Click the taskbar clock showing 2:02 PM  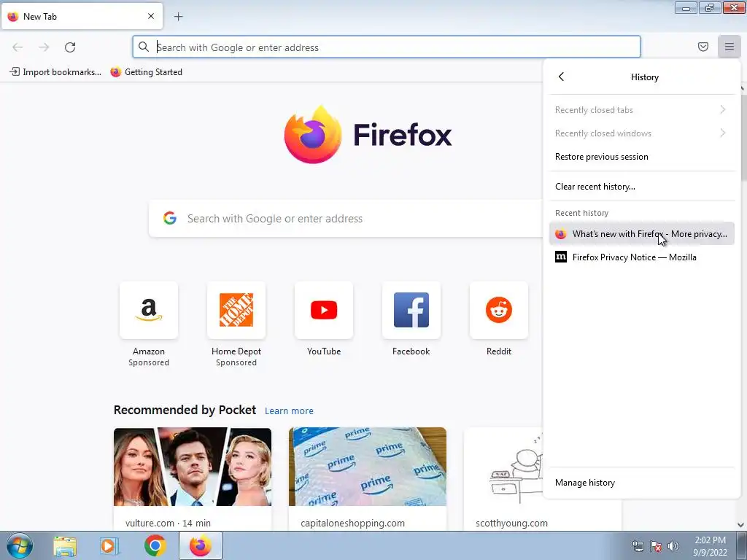[710, 546]
